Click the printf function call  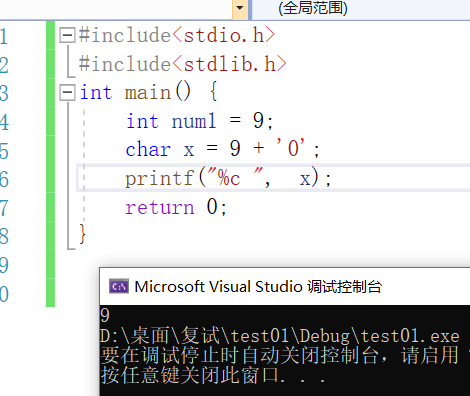pos(160,178)
